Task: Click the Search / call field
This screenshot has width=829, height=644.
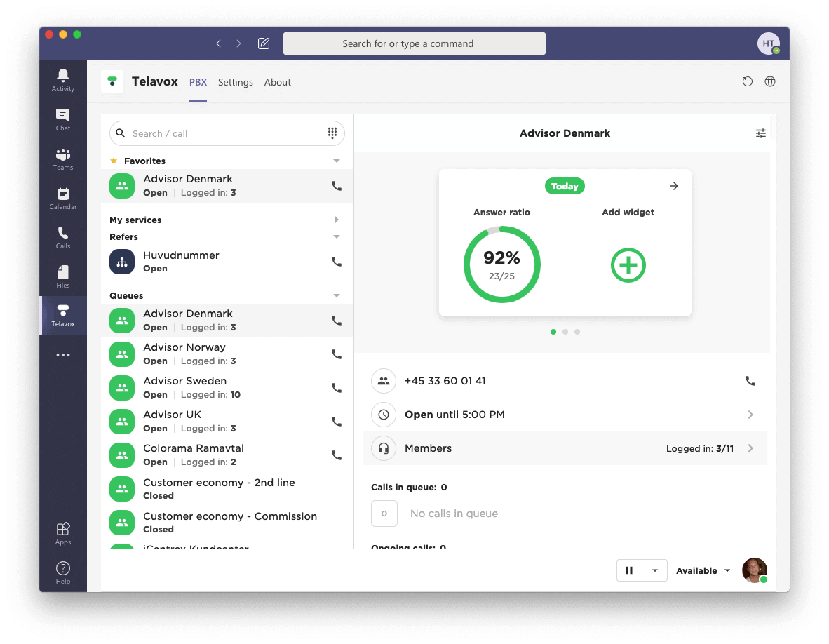Action: 227,133
